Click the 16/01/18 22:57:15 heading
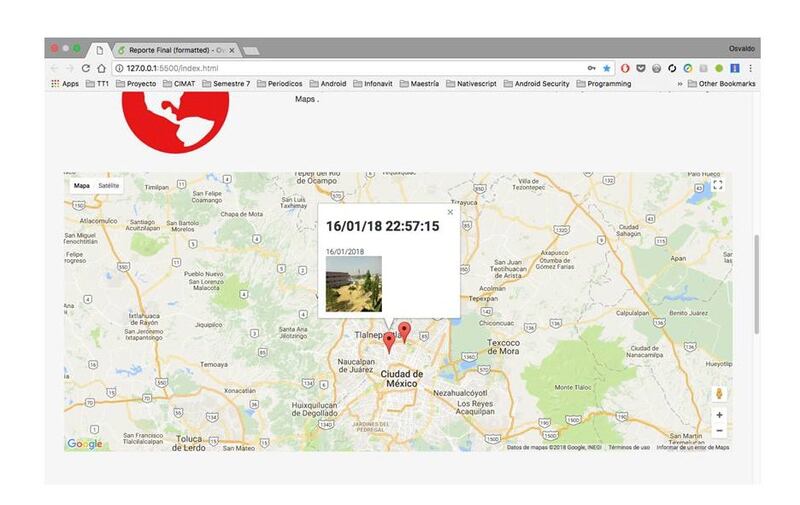 click(x=383, y=226)
